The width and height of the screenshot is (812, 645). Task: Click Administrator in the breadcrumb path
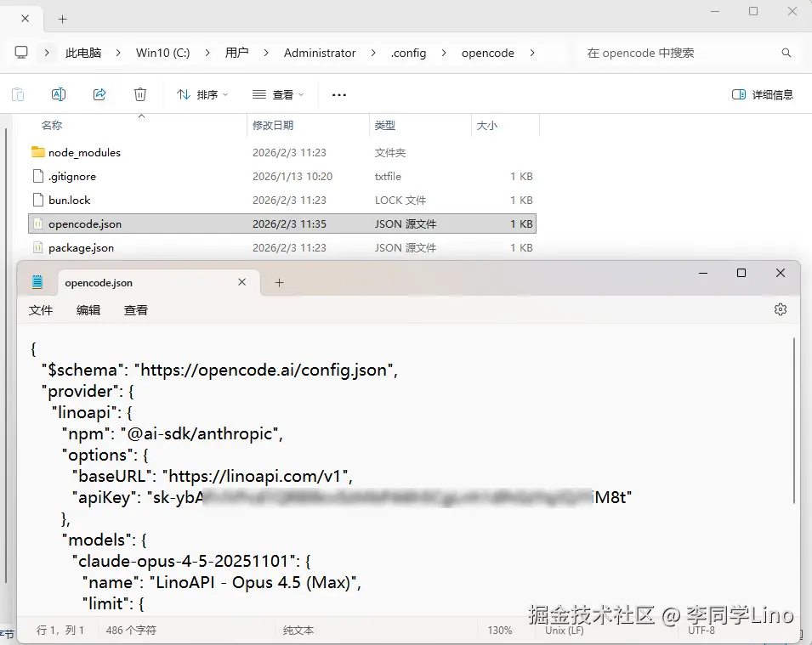(x=320, y=53)
